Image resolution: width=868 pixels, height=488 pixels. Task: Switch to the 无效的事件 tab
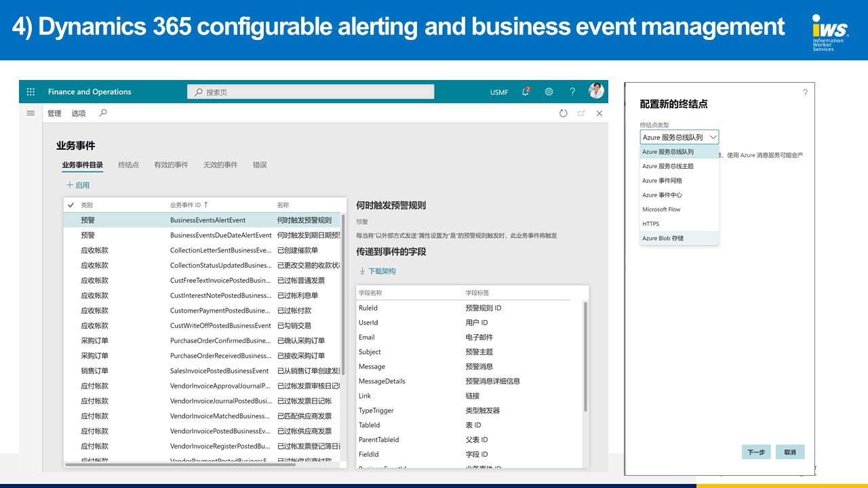click(x=220, y=165)
